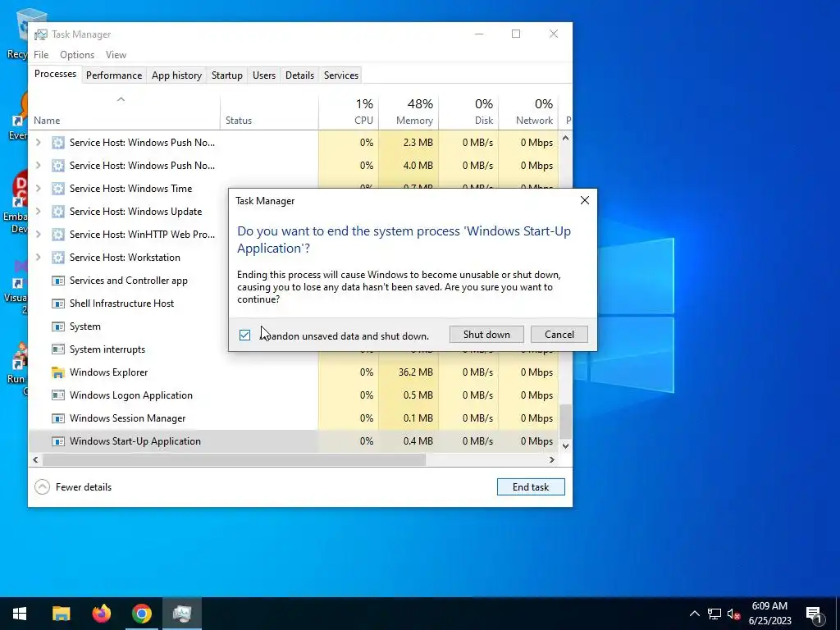Screen dimensions: 840x630
Task: Uncheck Abandon unsaved data and shut down checkbox
Action: click(244, 336)
